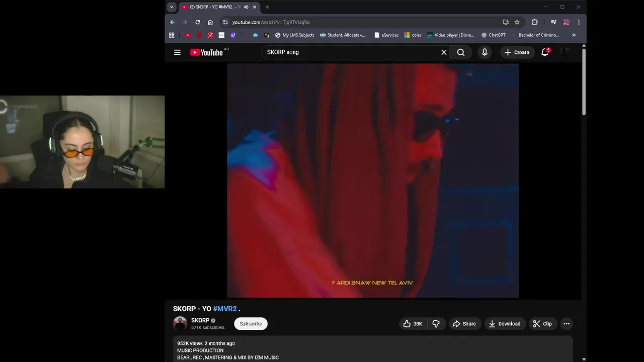Open the apps grid shortcut
This screenshot has height=362, width=644.
coord(172,35)
